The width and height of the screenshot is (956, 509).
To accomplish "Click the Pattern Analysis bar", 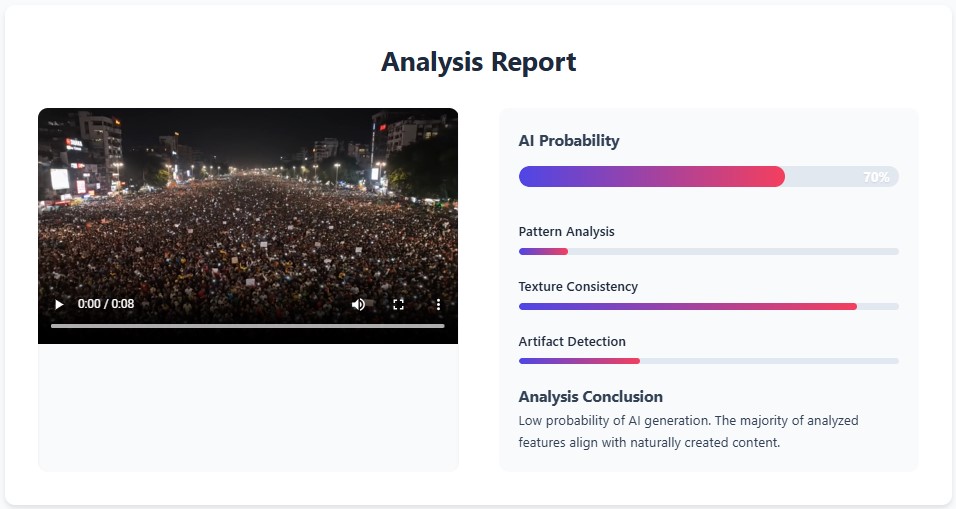I will tap(708, 251).
